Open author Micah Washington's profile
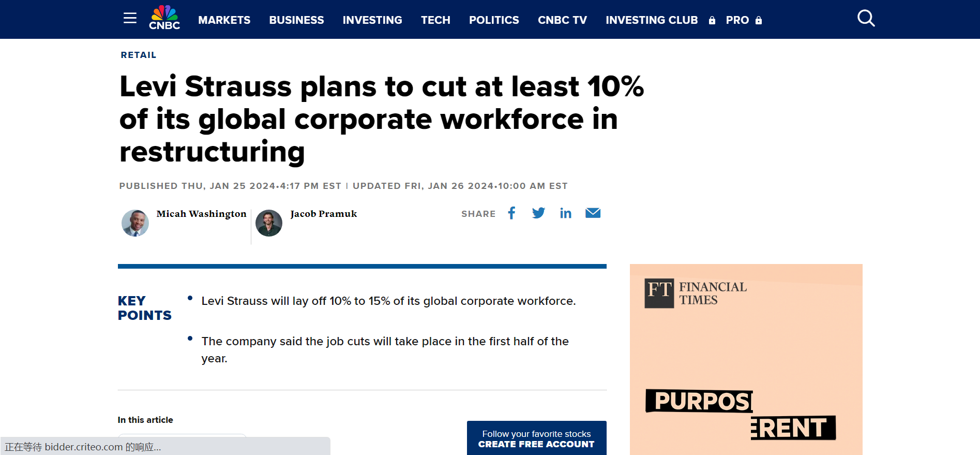Image resolution: width=980 pixels, height=455 pixels. pyautogui.click(x=201, y=214)
